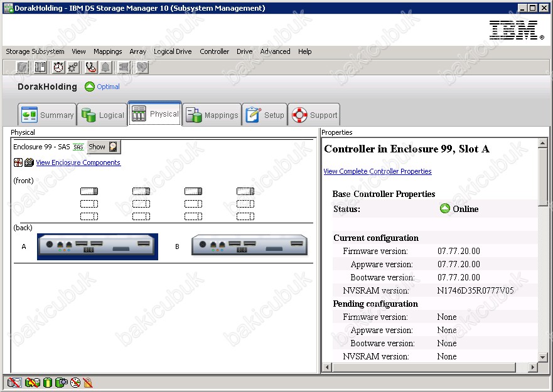Open the Logical Drive menu
The height and width of the screenshot is (392, 553).
coord(173,51)
